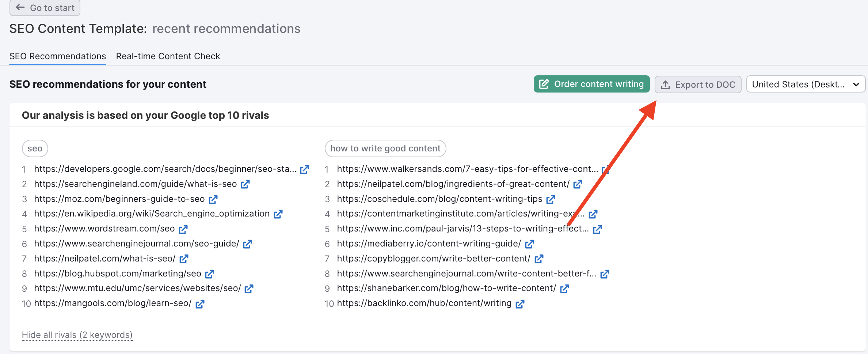868x354 pixels.
Task: Open external link icon for moz.com beginners guide
Action: (x=213, y=199)
